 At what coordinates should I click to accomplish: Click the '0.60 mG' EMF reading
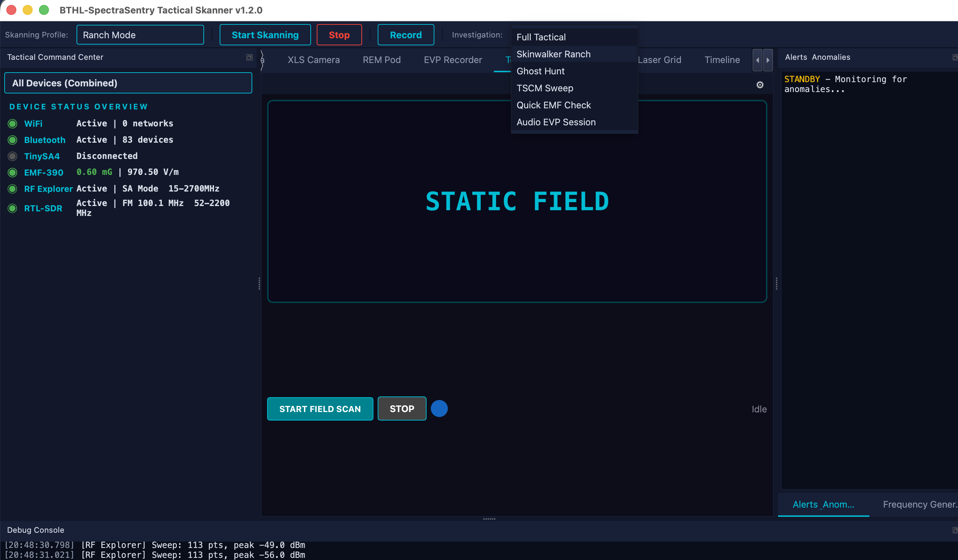tap(94, 172)
